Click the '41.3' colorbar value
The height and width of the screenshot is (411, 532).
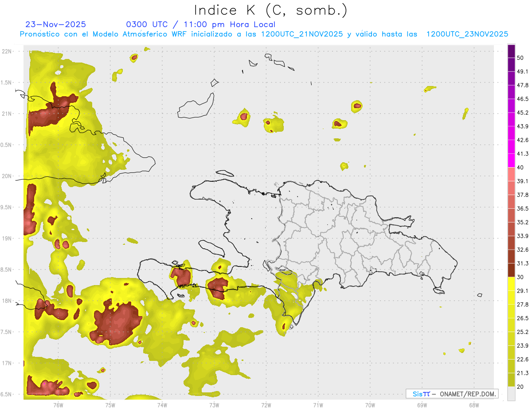click(x=523, y=154)
